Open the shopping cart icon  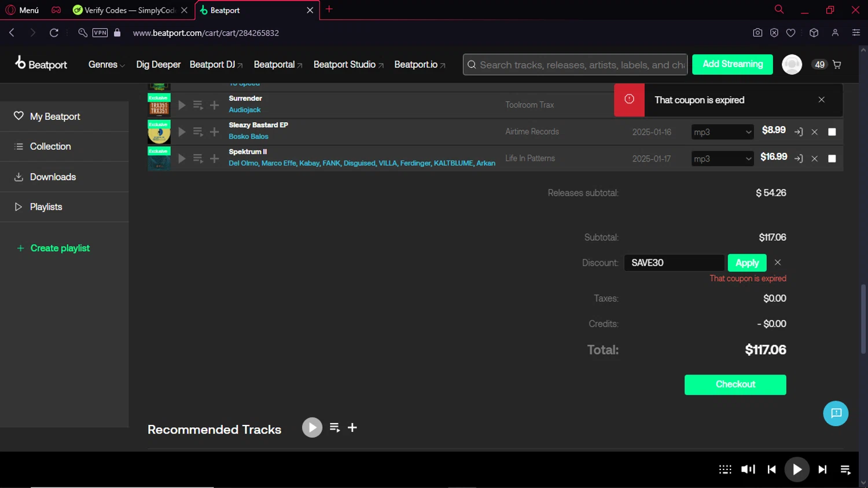coord(837,65)
